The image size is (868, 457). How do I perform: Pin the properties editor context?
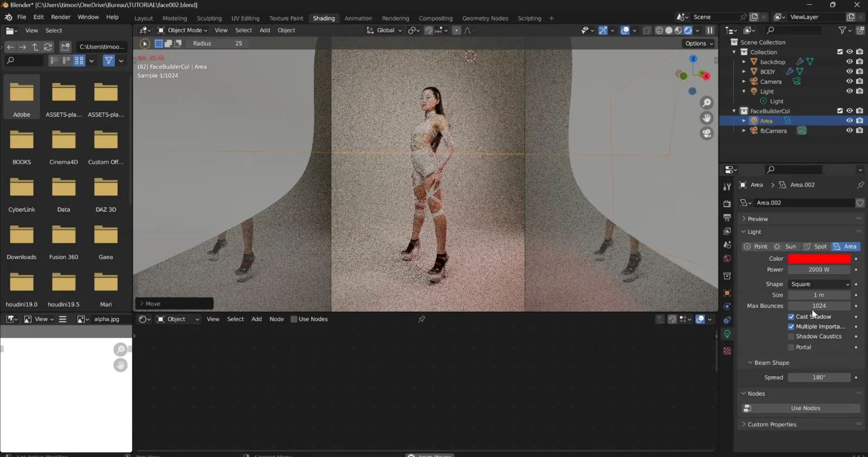click(860, 185)
